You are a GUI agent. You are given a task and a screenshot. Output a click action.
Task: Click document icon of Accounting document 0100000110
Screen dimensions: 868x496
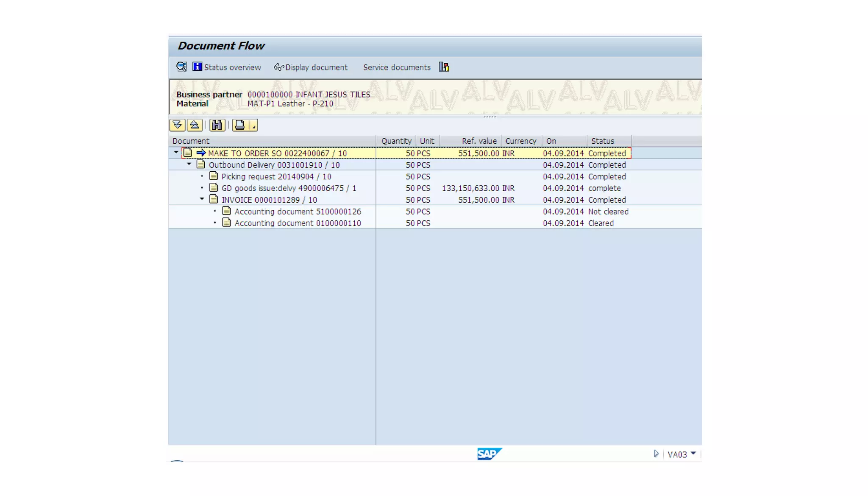pos(227,223)
